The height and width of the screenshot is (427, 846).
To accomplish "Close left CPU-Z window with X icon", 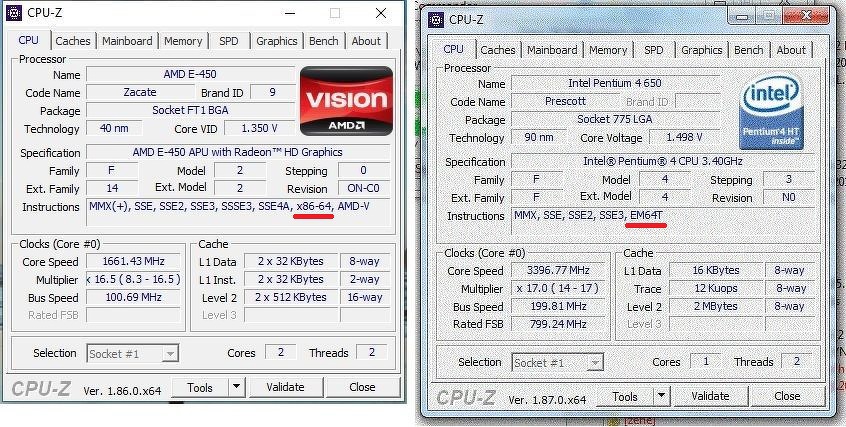I will (381, 13).
